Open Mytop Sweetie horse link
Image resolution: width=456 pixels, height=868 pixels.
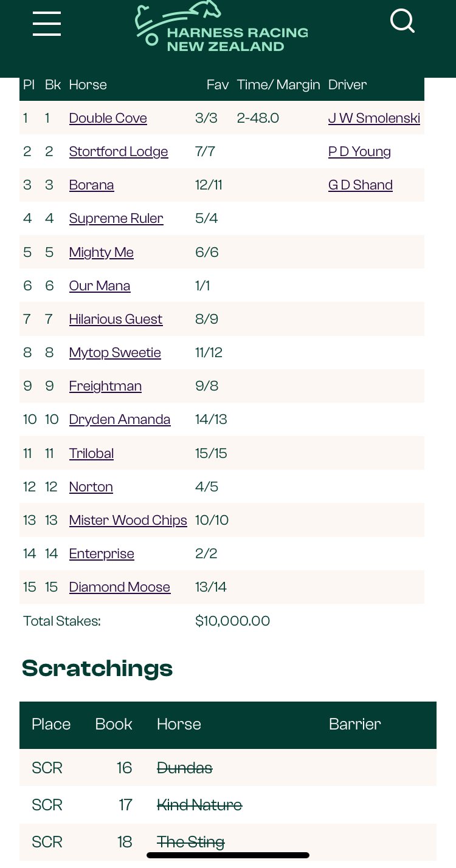115,352
